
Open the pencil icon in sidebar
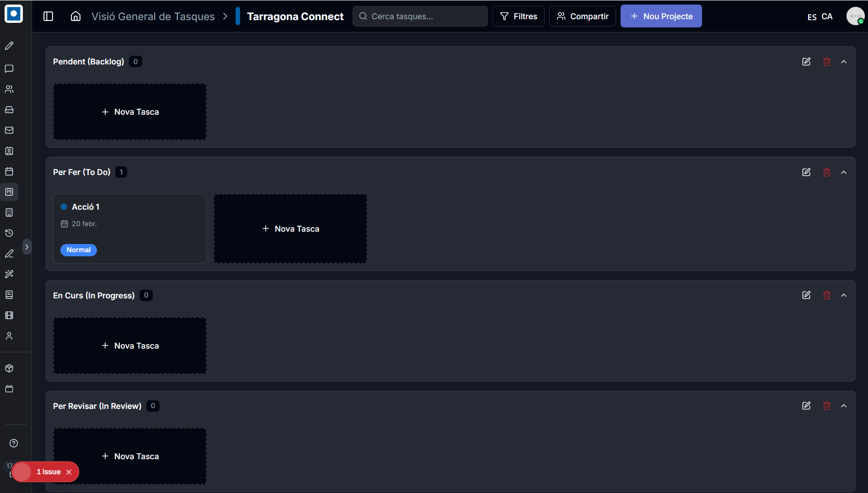coord(9,46)
